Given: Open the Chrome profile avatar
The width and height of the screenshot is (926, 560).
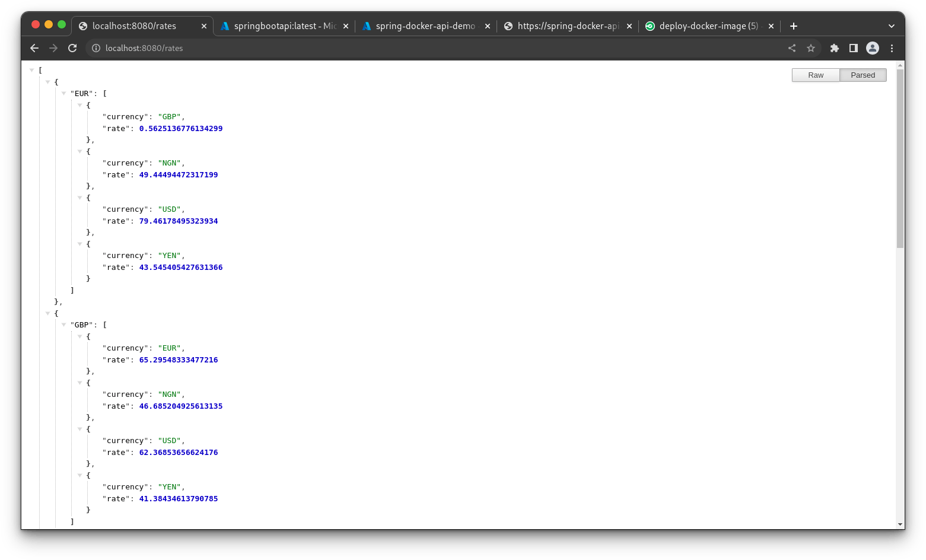Looking at the screenshot, I should (x=872, y=48).
